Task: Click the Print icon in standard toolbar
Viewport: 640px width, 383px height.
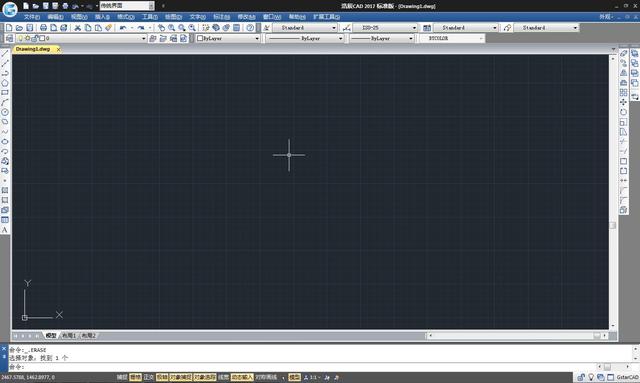Action: tap(43, 28)
